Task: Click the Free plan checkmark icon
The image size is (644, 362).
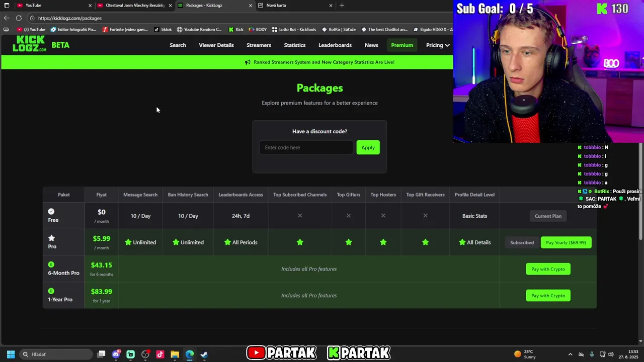Action: pyautogui.click(x=51, y=212)
